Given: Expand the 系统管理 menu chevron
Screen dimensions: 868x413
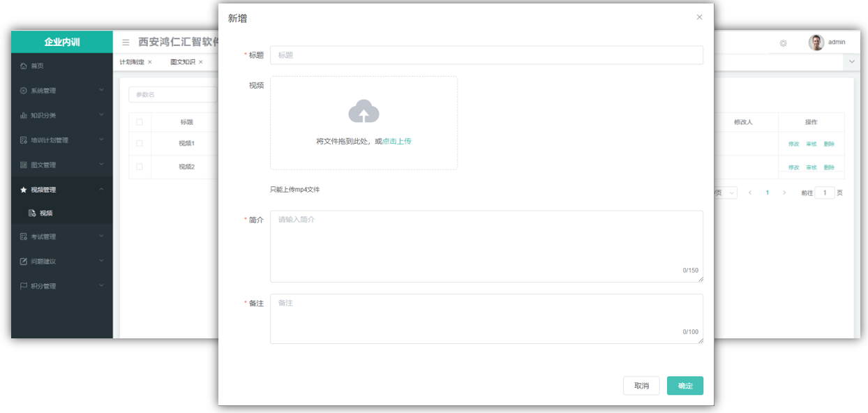Looking at the screenshot, I should pos(101,90).
